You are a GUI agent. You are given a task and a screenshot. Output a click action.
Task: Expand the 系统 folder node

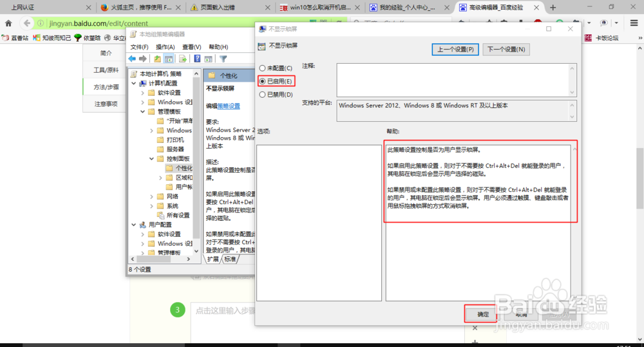pyautogui.click(x=152, y=206)
